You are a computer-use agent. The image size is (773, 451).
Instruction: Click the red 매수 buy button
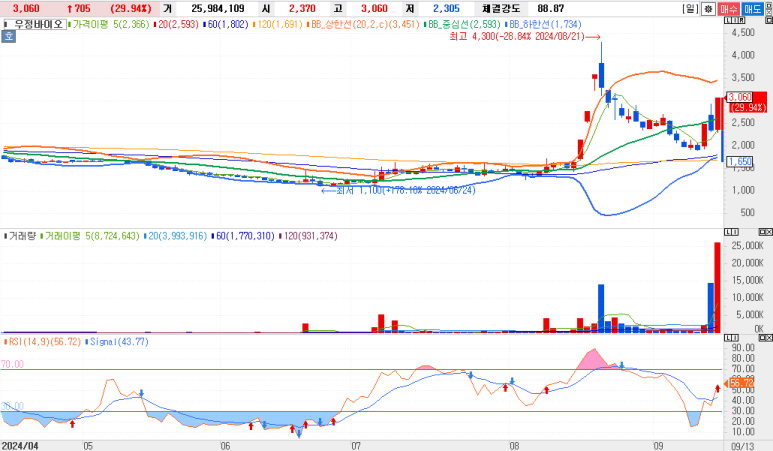(x=728, y=9)
